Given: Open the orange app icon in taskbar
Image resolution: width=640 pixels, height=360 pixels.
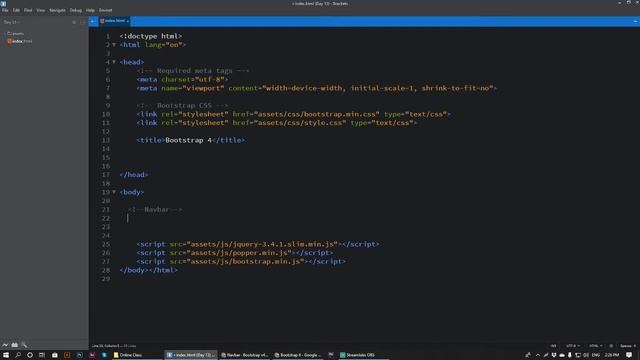Looking at the screenshot, I should [67, 355].
